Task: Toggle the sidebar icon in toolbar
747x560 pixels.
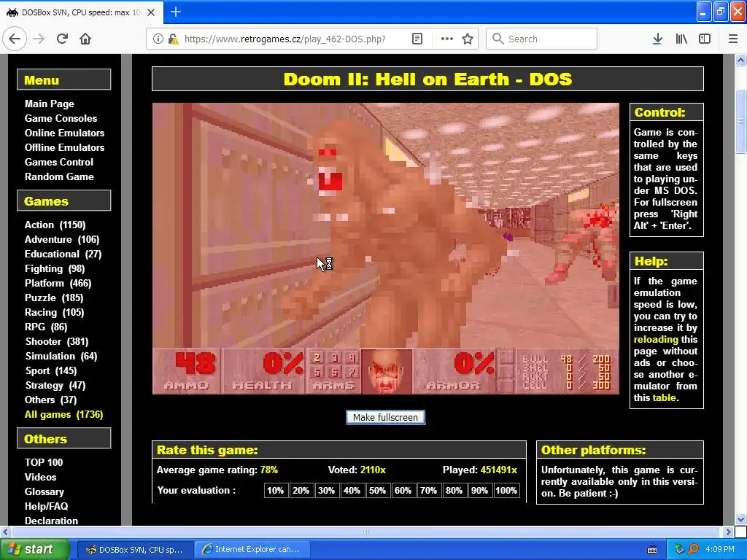Action: point(705,39)
